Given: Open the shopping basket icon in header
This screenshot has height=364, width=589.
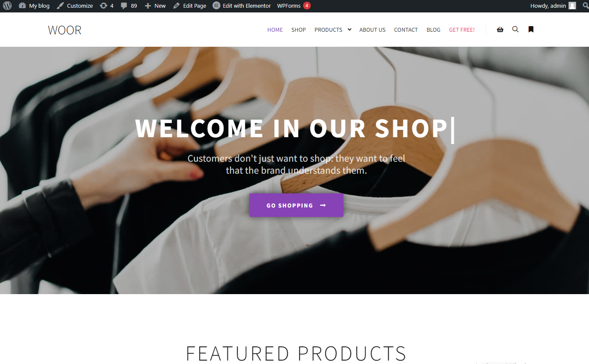Looking at the screenshot, I should [500, 30].
